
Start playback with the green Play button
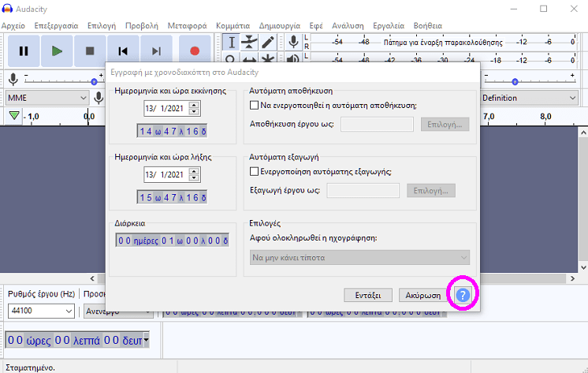pyautogui.click(x=57, y=51)
